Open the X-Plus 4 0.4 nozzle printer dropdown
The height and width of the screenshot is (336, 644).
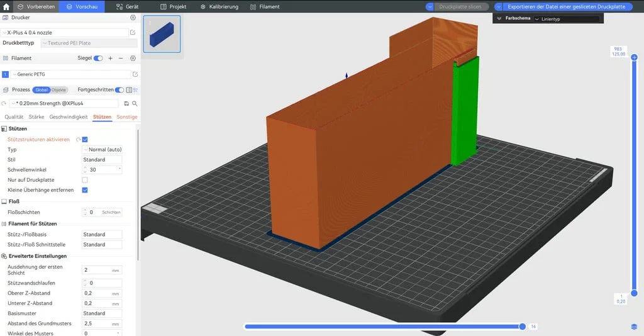point(65,33)
